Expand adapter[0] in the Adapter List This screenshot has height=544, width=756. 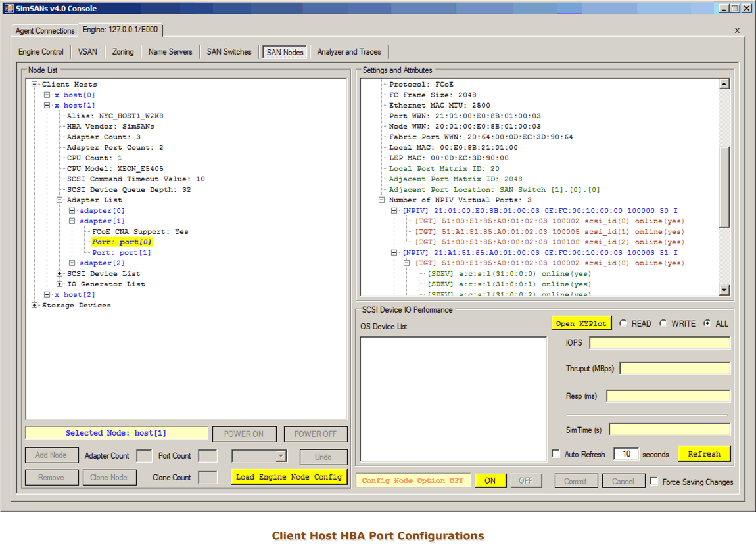pos(72,211)
